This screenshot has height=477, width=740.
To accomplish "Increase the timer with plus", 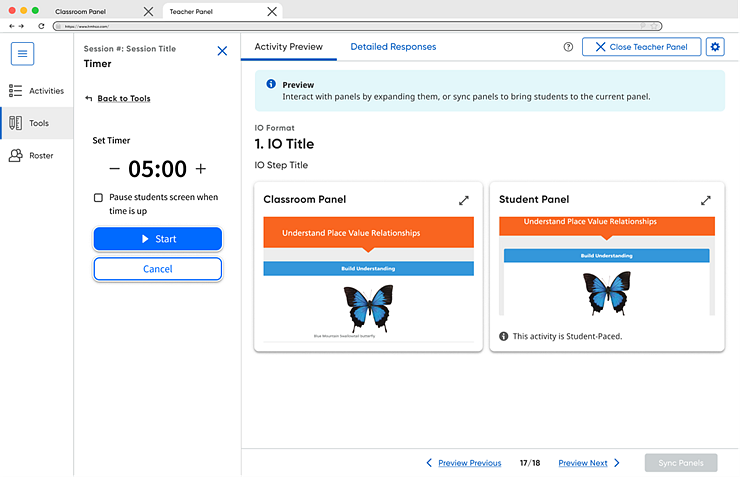I will pyautogui.click(x=201, y=168).
